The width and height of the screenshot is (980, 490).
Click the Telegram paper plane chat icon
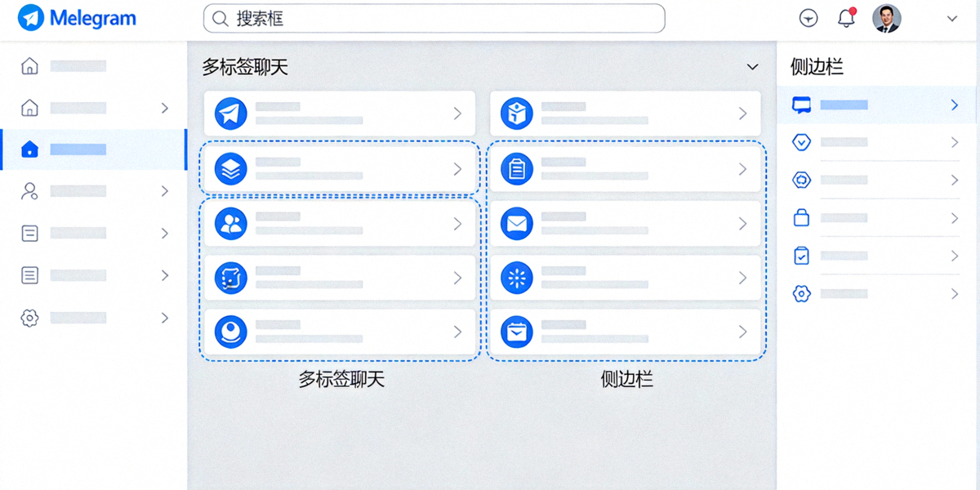point(229,113)
